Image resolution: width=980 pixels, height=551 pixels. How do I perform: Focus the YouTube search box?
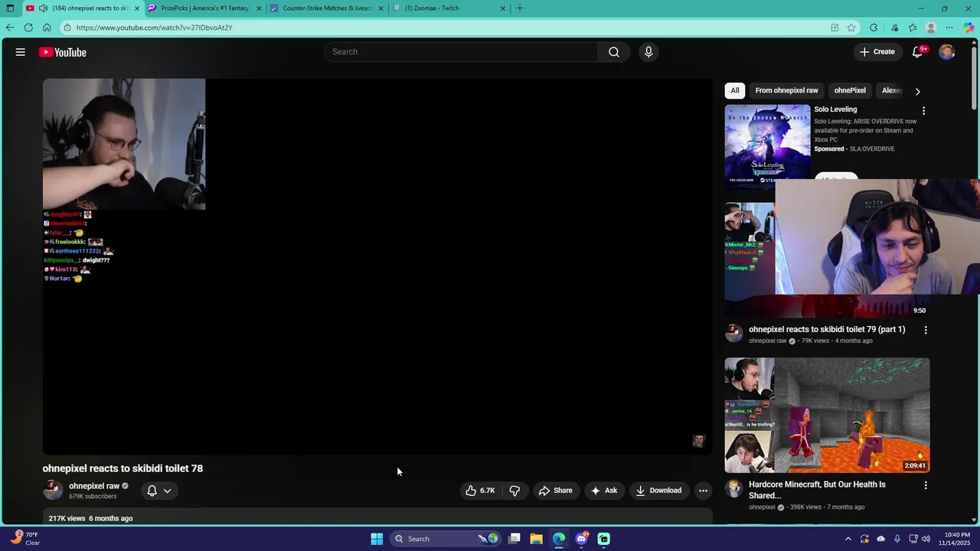pyautogui.click(x=462, y=52)
